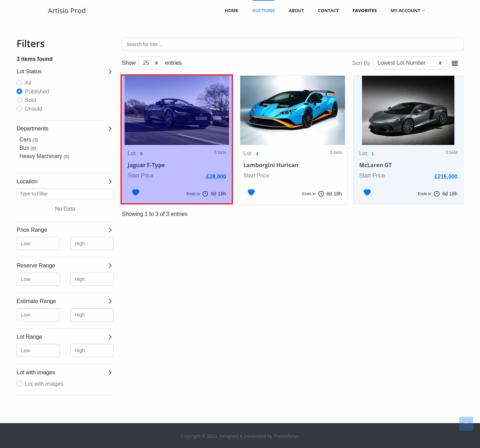Open the Show entries count dropdown
This screenshot has height=448, width=480.
(150, 63)
